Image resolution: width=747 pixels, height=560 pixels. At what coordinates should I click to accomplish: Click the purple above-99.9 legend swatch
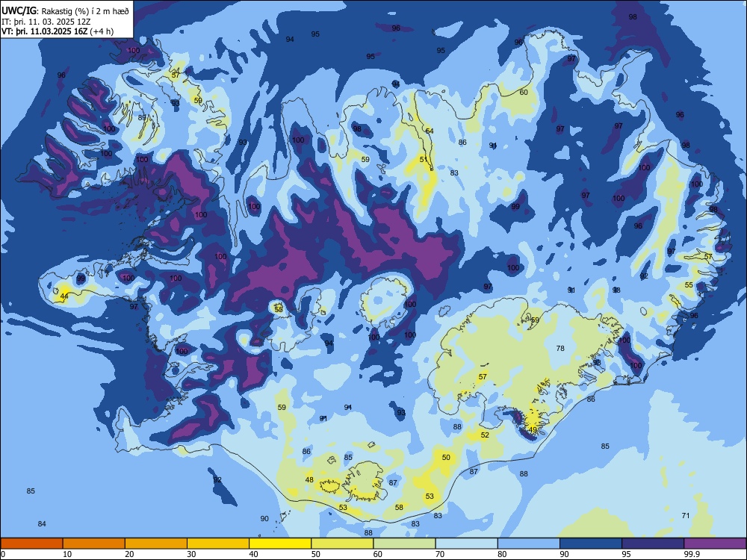[x=715, y=544]
